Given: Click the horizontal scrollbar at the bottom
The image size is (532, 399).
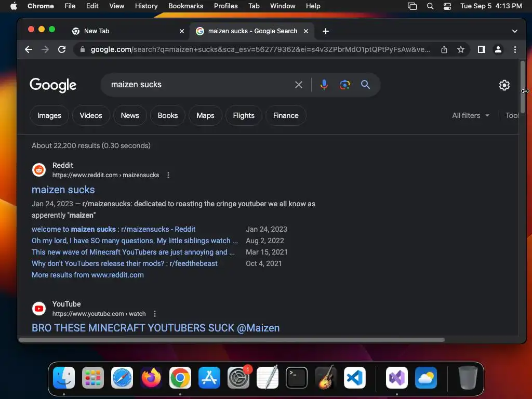Looking at the screenshot, I should [231, 340].
